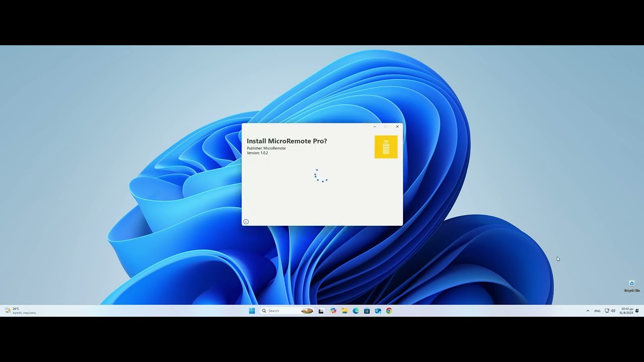Launch Copilot from the taskbar
This screenshot has height=362, width=644.
333,311
